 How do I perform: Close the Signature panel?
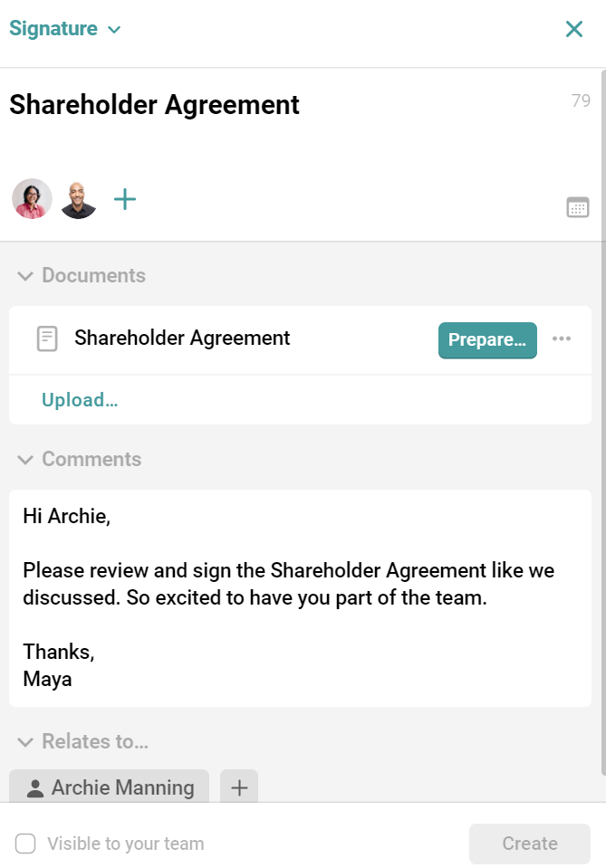point(574,28)
